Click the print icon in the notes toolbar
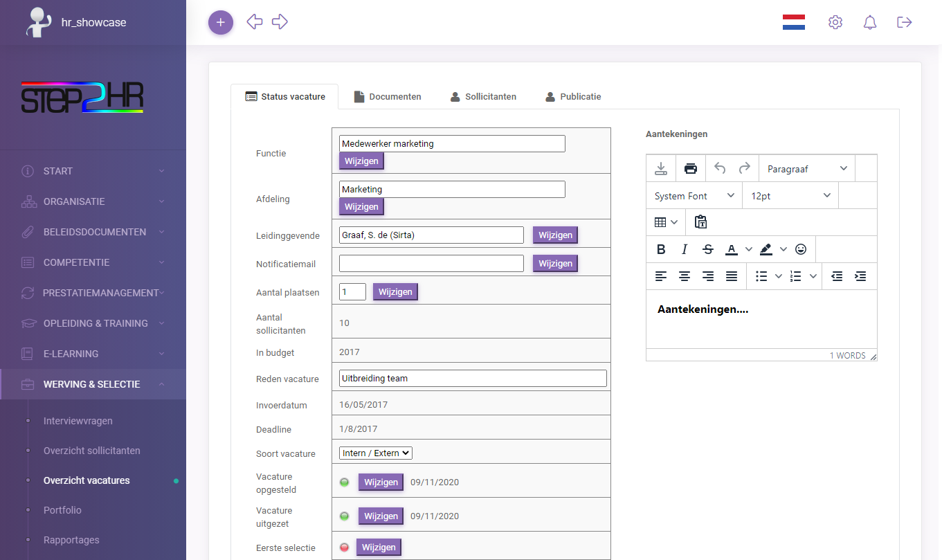 (690, 168)
